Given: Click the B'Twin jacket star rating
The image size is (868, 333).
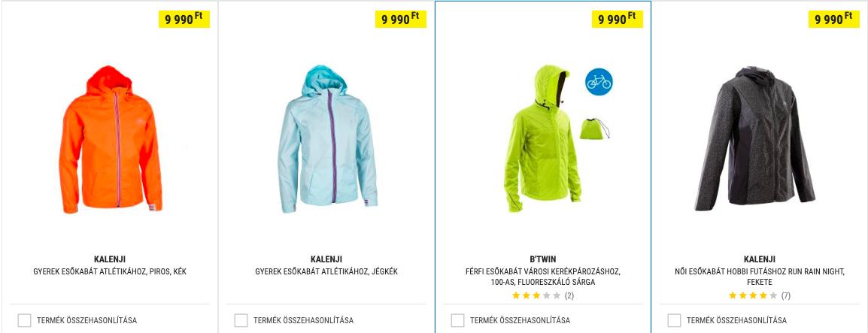Looking at the screenshot, I should 536,296.
